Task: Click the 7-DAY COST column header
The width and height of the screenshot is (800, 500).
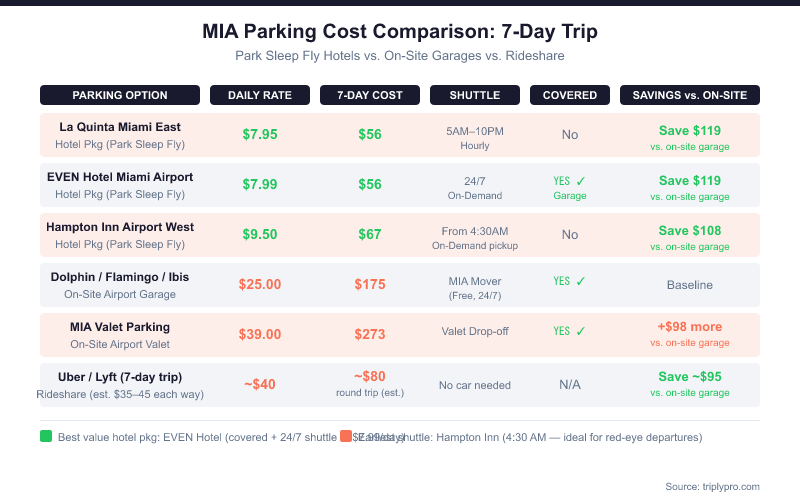Action: point(370,95)
